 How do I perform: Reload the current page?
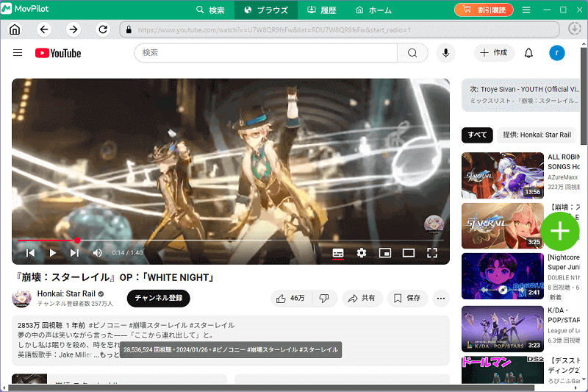point(103,29)
